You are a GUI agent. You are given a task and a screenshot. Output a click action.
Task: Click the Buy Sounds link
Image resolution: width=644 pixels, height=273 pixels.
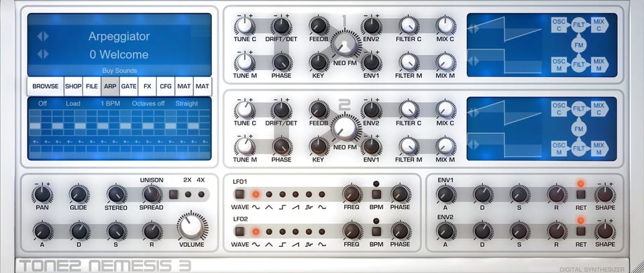(x=119, y=70)
